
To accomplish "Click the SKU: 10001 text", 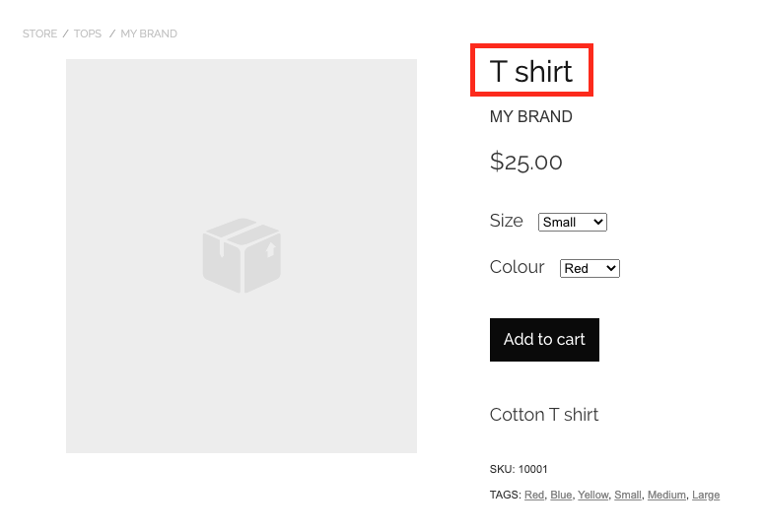I will [x=519, y=469].
